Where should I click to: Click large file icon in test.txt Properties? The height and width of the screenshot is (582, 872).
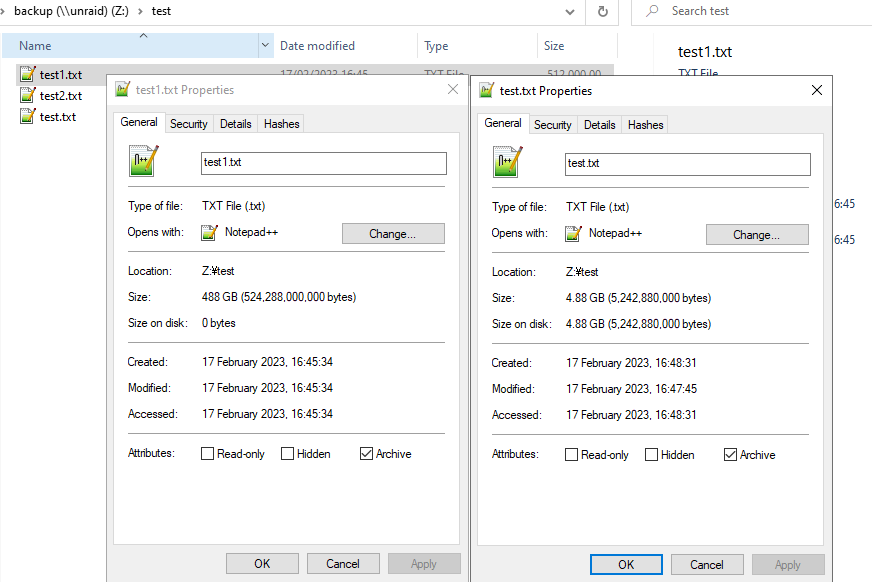pyautogui.click(x=508, y=162)
